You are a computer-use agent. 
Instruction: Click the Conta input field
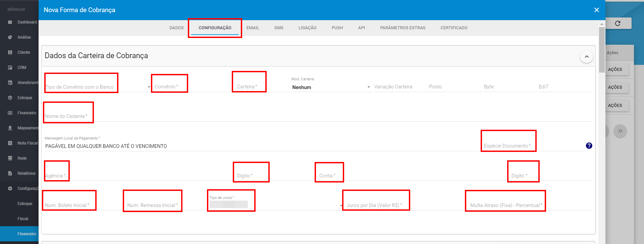(413, 176)
